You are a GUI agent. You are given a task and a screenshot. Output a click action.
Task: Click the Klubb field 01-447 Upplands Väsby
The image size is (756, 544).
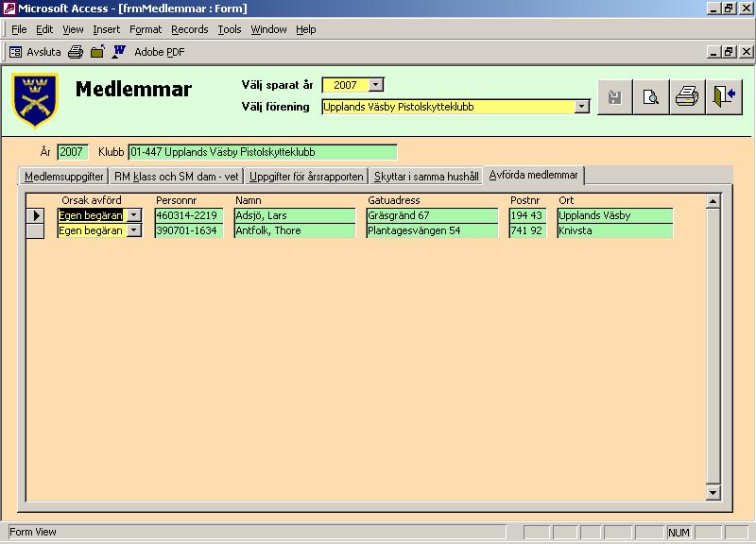pyautogui.click(x=263, y=152)
